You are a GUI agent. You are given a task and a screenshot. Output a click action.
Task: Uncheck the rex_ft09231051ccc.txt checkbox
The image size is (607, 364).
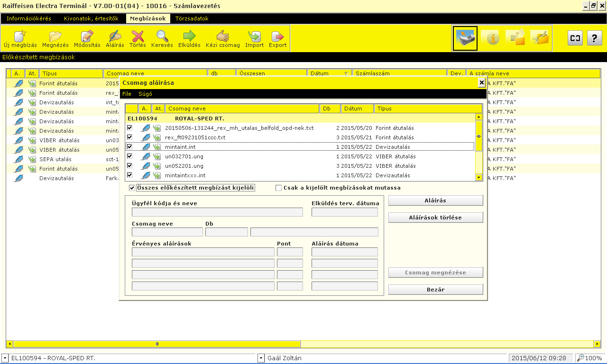(x=129, y=137)
